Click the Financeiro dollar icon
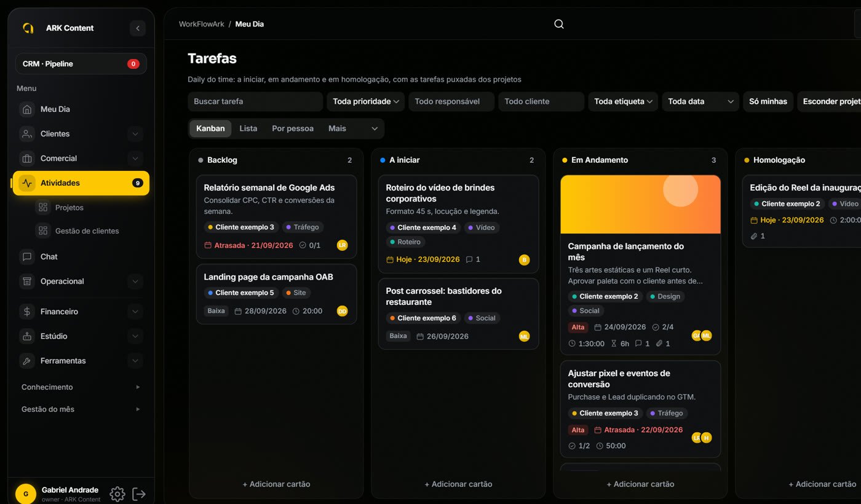The width and height of the screenshot is (861, 504). point(26,312)
